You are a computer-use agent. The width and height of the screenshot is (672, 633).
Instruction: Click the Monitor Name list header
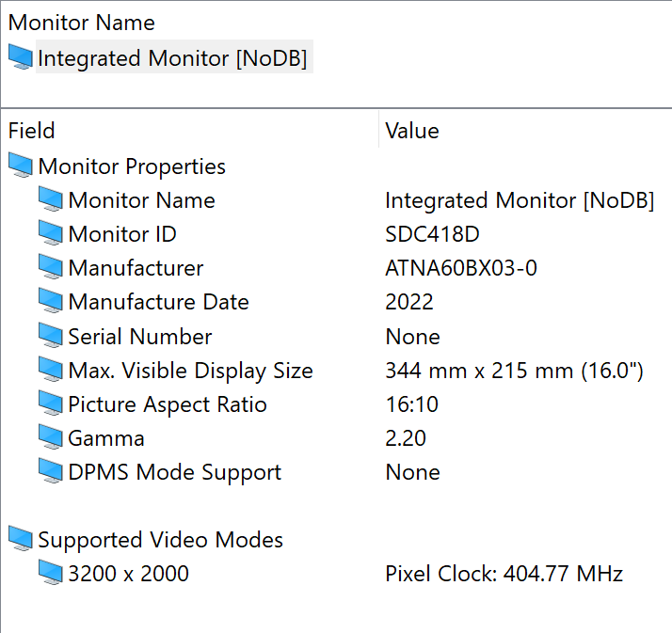tap(82, 23)
